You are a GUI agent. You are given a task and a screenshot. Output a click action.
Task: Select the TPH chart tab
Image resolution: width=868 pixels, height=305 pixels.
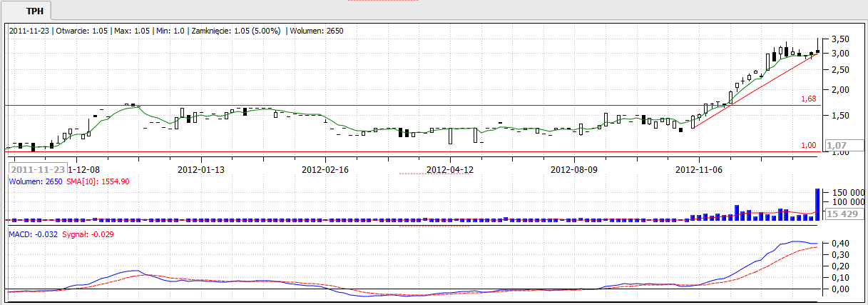pos(33,11)
